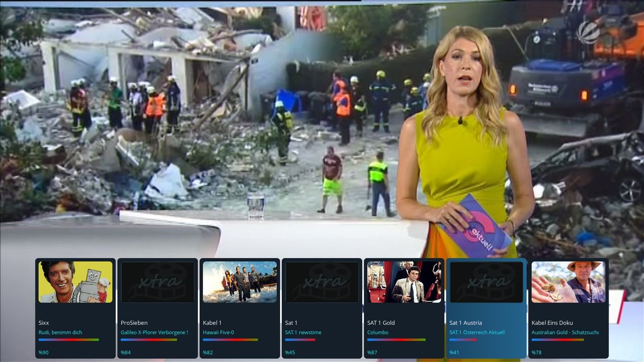The width and height of the screenshot is (644, 362).
Task: Click the 'Sat 1' channel name
Action: tap(291, 323)
